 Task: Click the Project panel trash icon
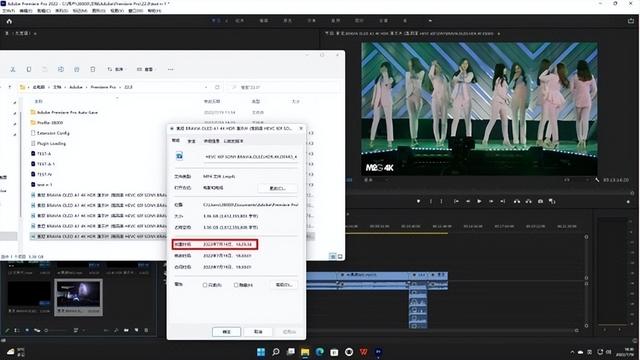coord(147,330)
